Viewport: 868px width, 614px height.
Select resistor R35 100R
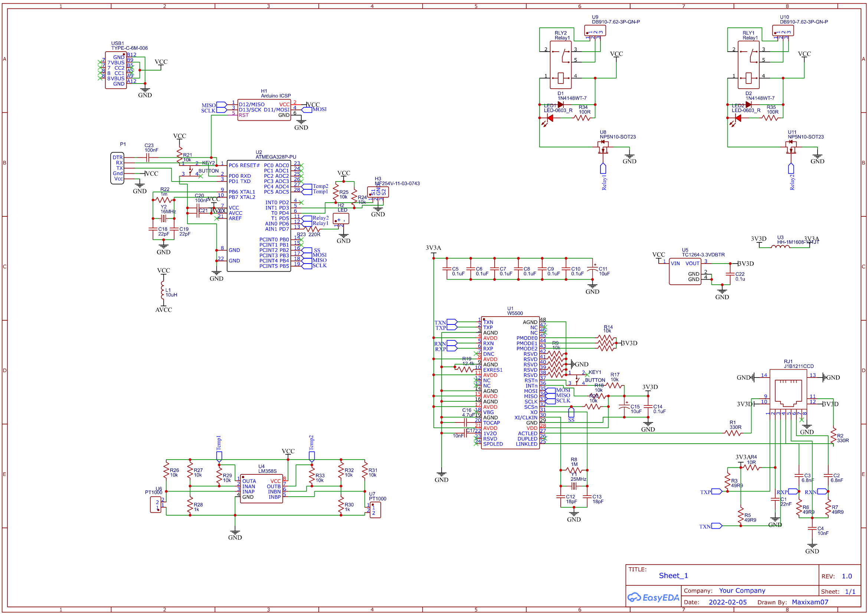coord(770,118)
